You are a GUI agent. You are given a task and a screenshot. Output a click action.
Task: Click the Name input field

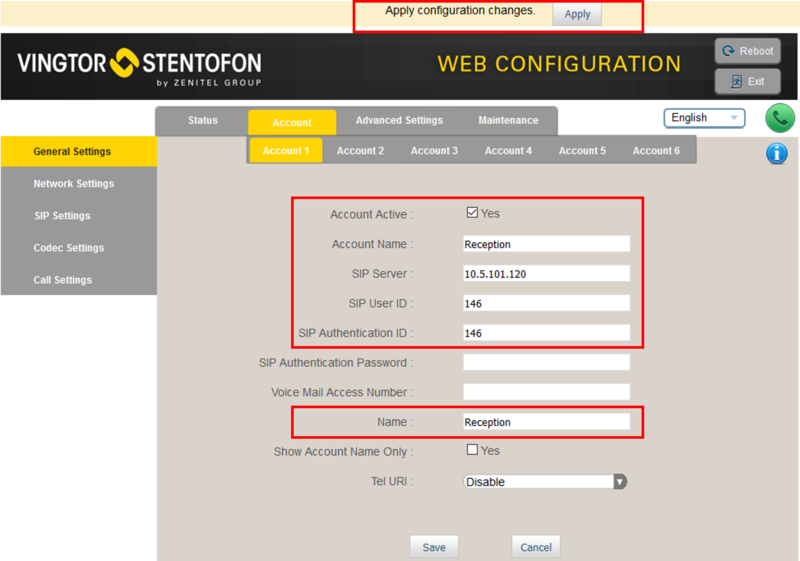(x=546, y=422)
